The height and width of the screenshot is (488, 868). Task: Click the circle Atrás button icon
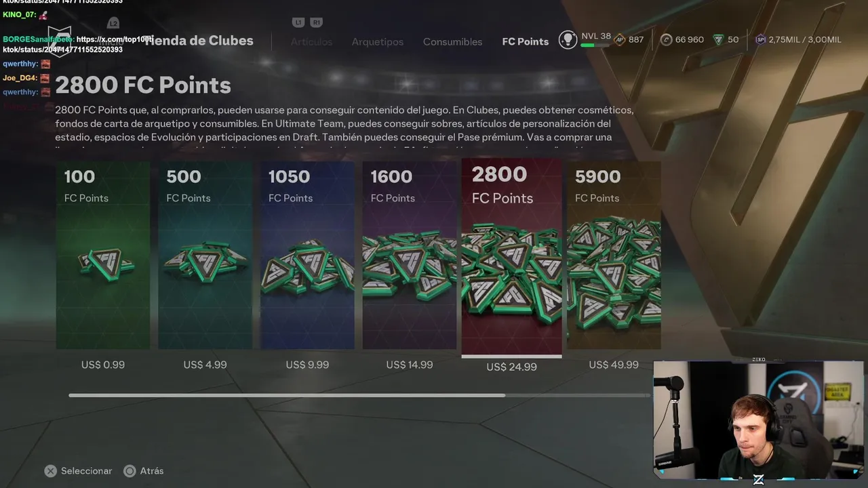(x=130, y=471)
